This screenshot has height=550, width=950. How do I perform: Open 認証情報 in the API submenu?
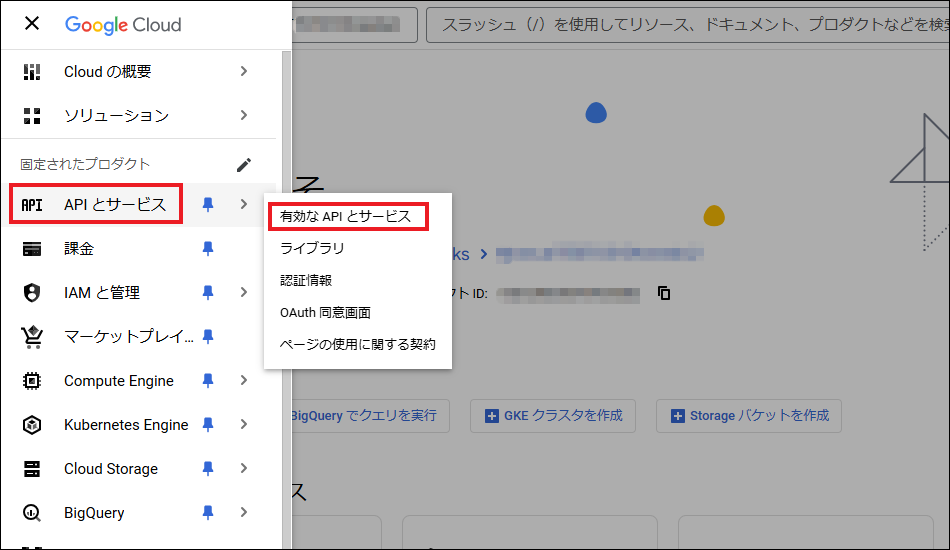pyautogui.click(x=306, y=281)
